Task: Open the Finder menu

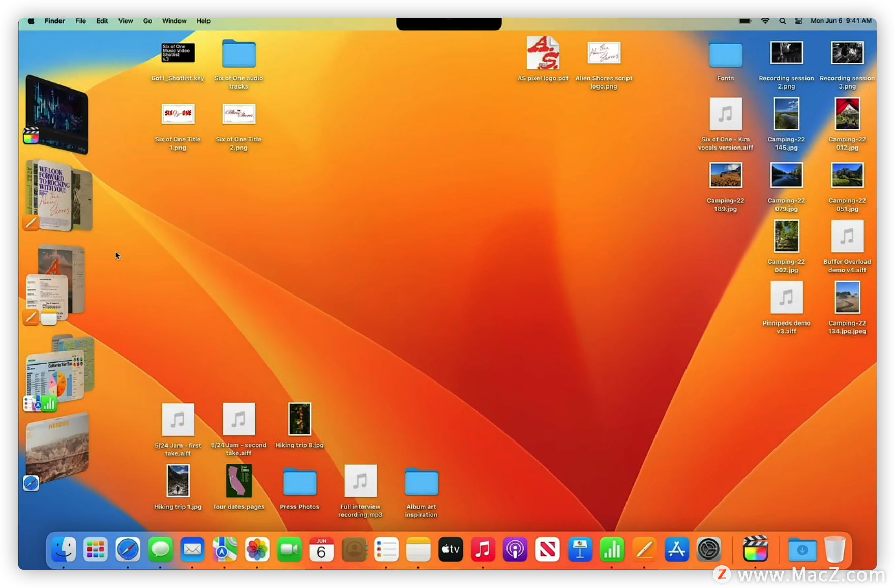Action: (x=55, y=21)
